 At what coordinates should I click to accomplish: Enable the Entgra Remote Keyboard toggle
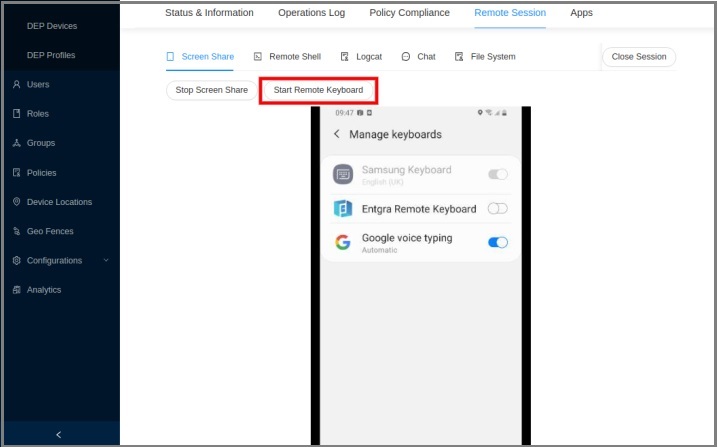[497, 208]
